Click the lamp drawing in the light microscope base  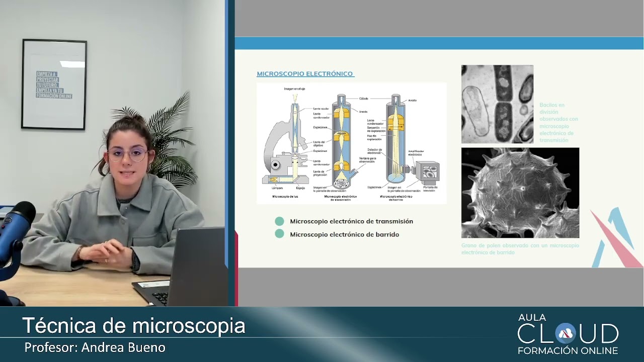tap(274, 179)
